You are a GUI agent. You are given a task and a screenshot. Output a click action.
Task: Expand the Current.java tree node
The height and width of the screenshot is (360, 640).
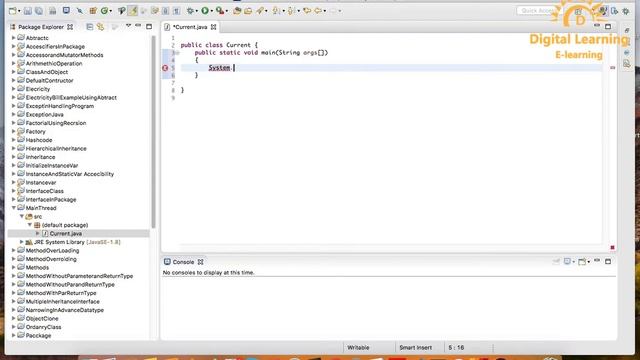[x=38, y=233]
